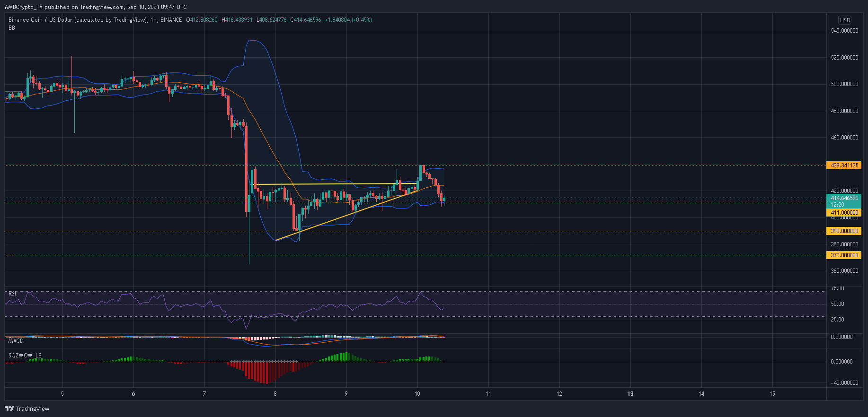Click the current price label 414.646596
The image size is (868, 417).
click(844, 198)
